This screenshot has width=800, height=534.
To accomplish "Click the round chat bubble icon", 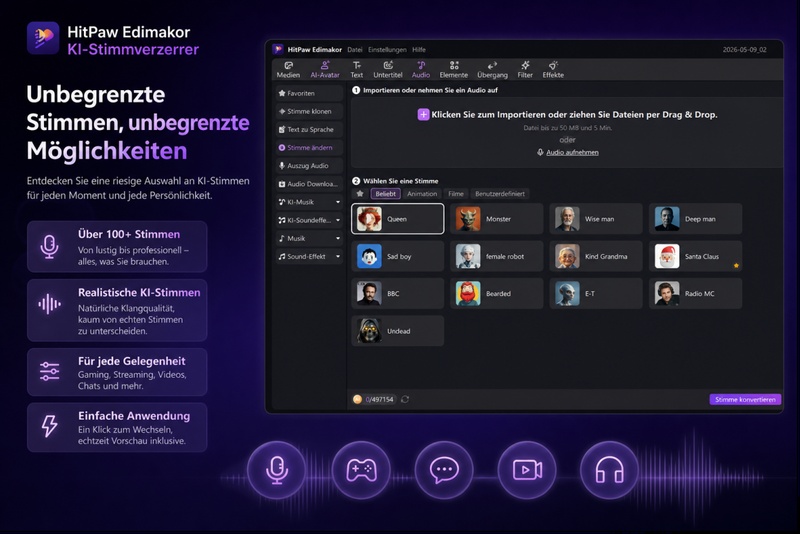I will coord(444,470).
